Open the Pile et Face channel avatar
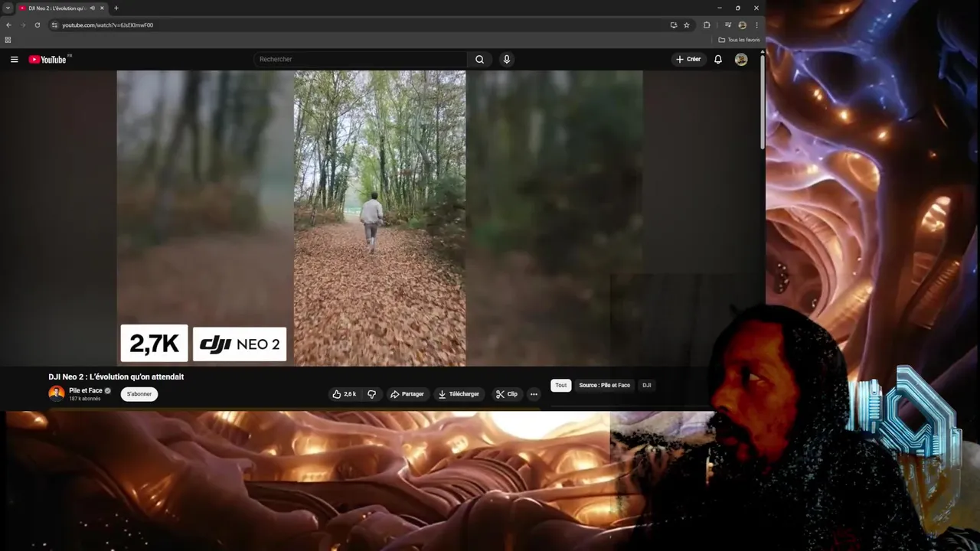 [57, 394]
